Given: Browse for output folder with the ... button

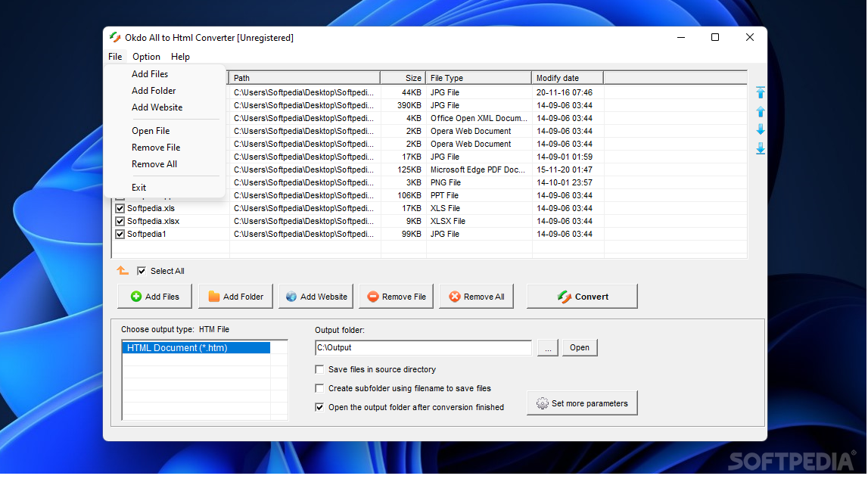Looking at the screenshot, I should click(547, 347).
